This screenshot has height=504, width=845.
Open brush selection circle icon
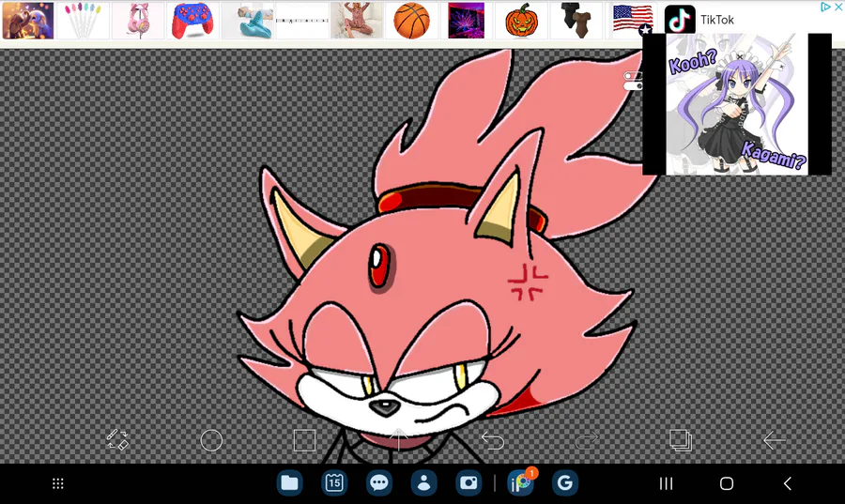(211, 440)
